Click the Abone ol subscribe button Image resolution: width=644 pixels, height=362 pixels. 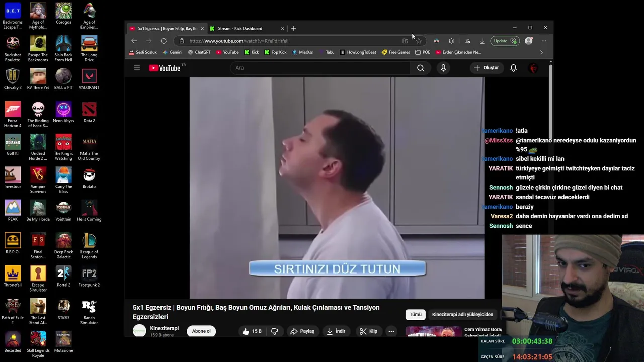click(201, 331)
